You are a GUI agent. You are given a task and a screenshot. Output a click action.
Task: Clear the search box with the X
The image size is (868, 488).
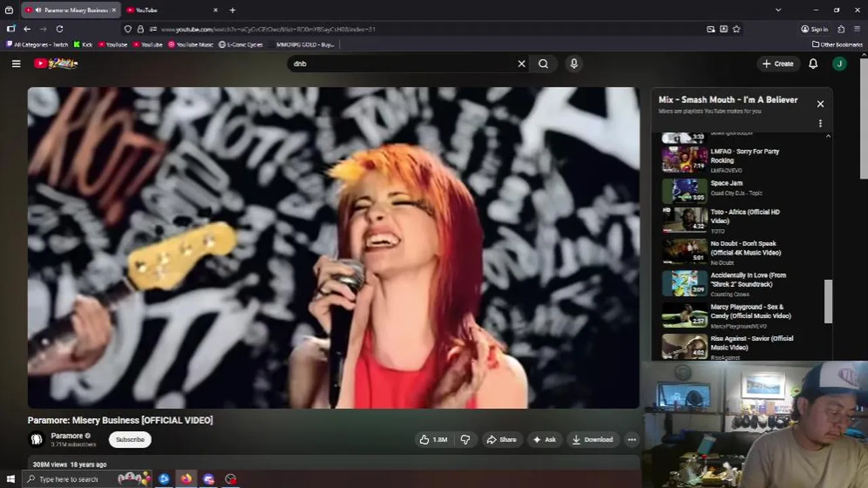521,64
